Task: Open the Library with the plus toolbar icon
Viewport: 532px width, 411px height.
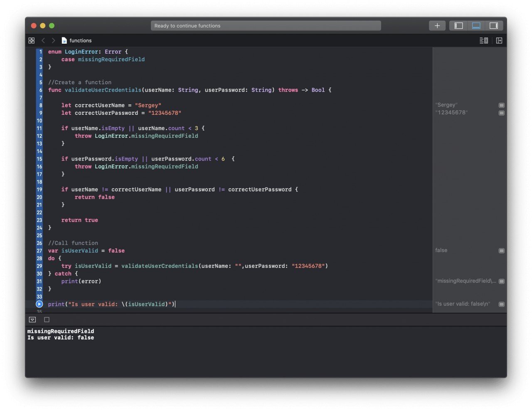Action: click(x=437, y=25)
